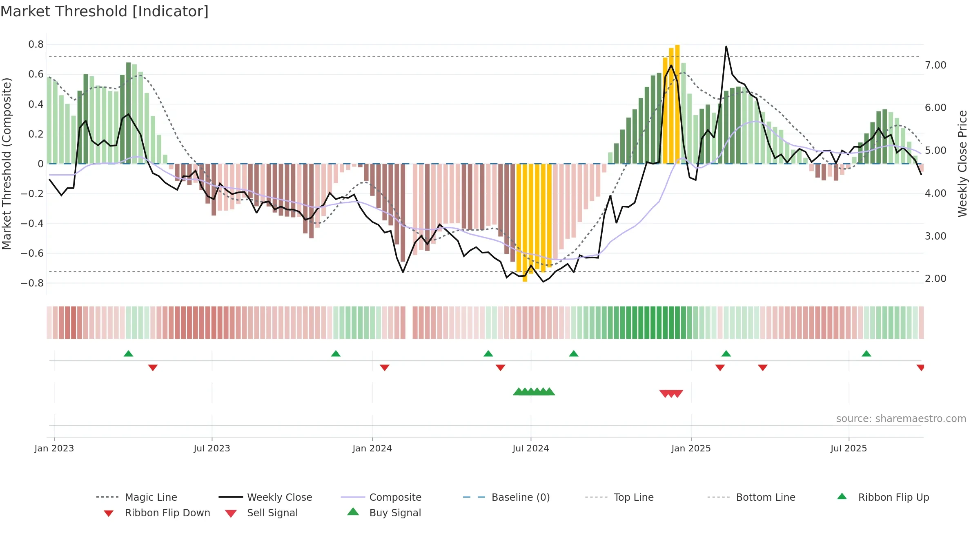Click the −0.8 left axis tick label

[32, 283]
